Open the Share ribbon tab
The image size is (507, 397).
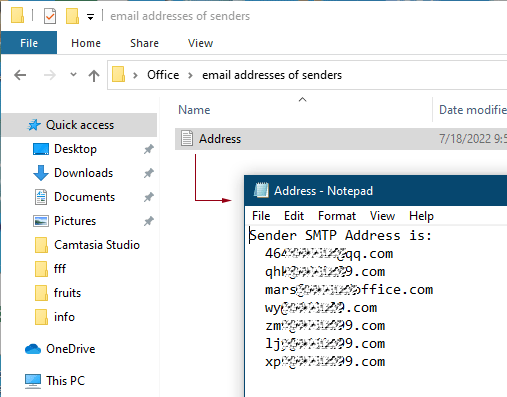click(144, 43)
